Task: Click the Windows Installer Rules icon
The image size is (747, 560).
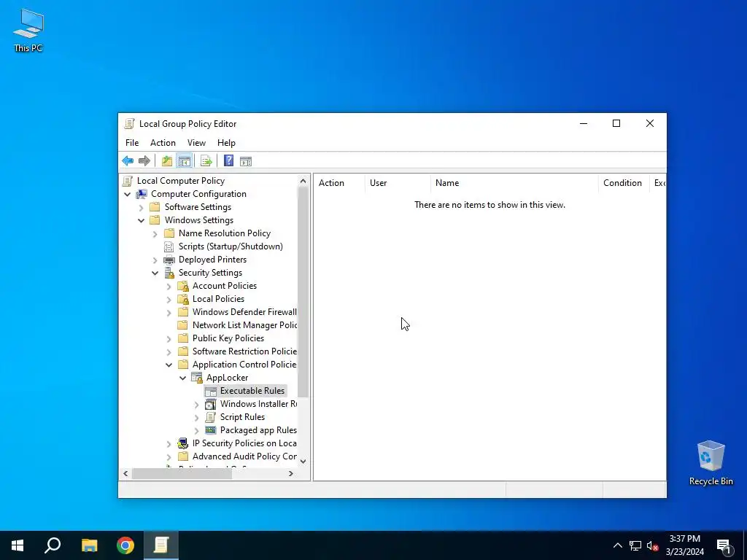Action: [x=211, y=404]
